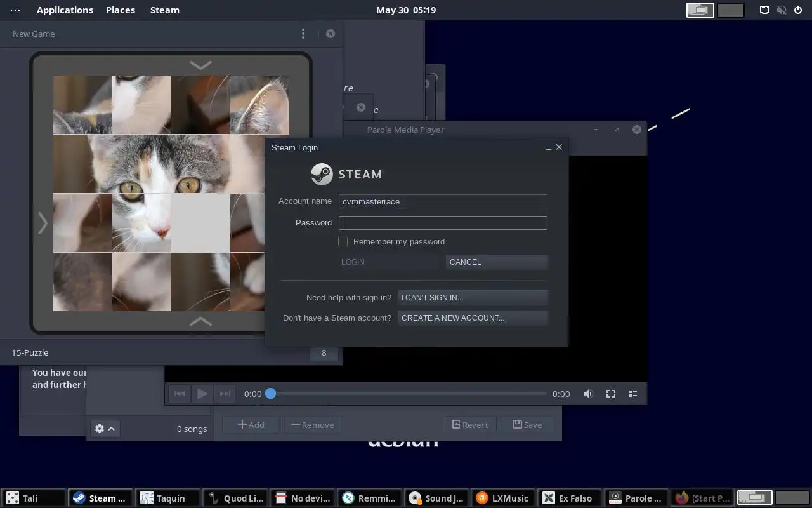Switch to Quod Libet in the taskbar

(x=235, y=498)
